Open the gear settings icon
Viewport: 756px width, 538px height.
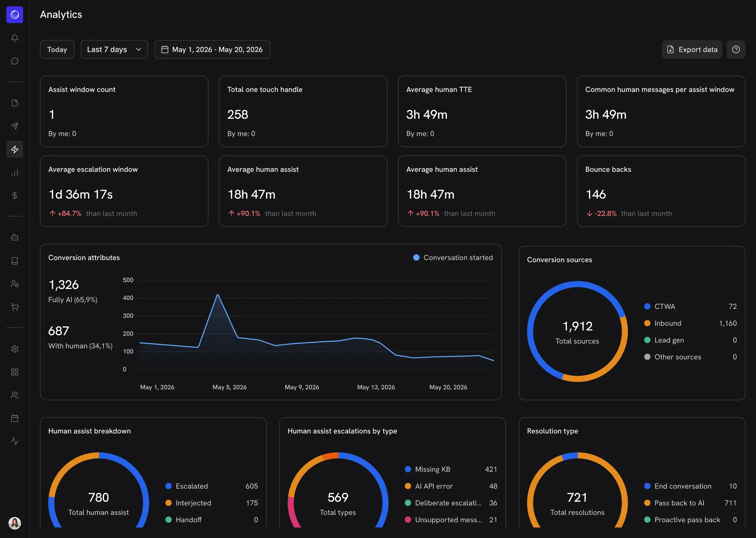point(15,349)
